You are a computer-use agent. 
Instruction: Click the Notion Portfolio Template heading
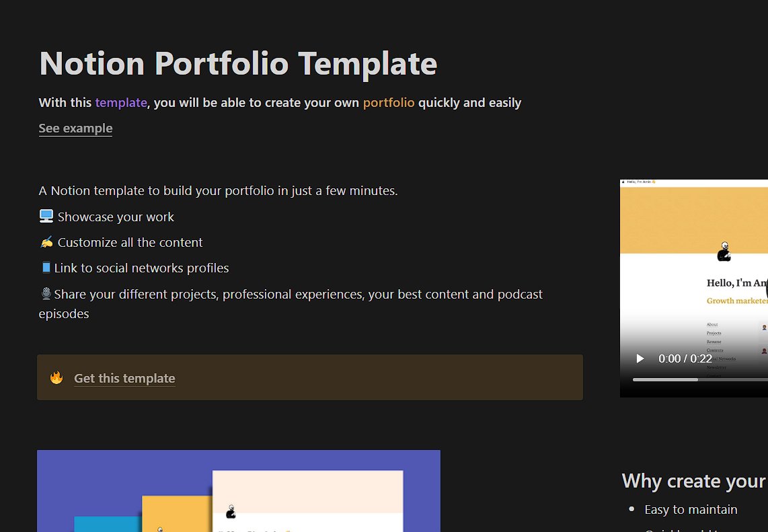coord(238,63)
